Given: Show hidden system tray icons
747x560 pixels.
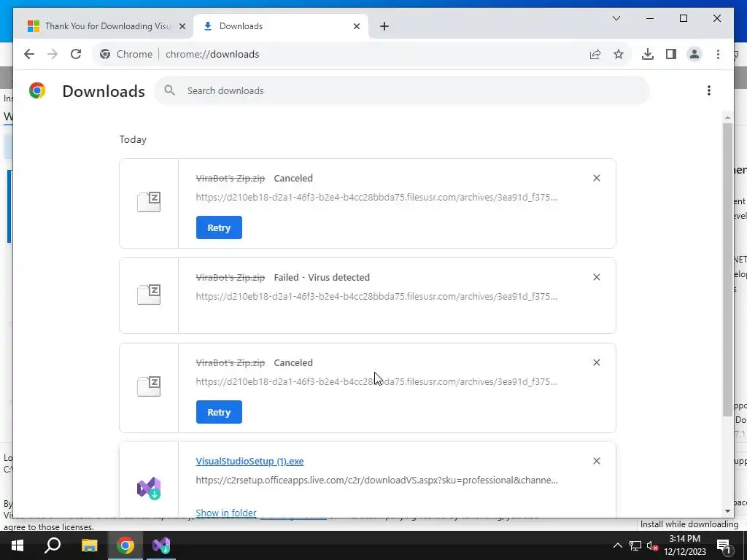Looking at the screenshot, I should [x=617, y=545].
